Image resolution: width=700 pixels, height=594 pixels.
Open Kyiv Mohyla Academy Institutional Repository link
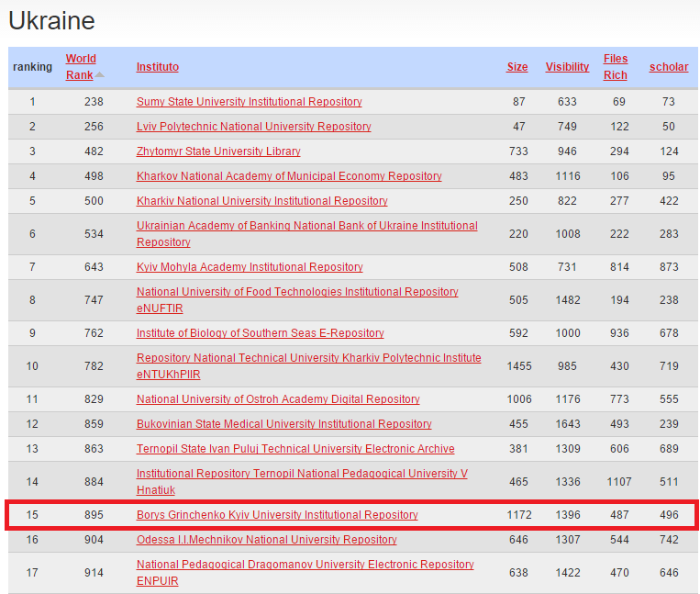[250, 267]
